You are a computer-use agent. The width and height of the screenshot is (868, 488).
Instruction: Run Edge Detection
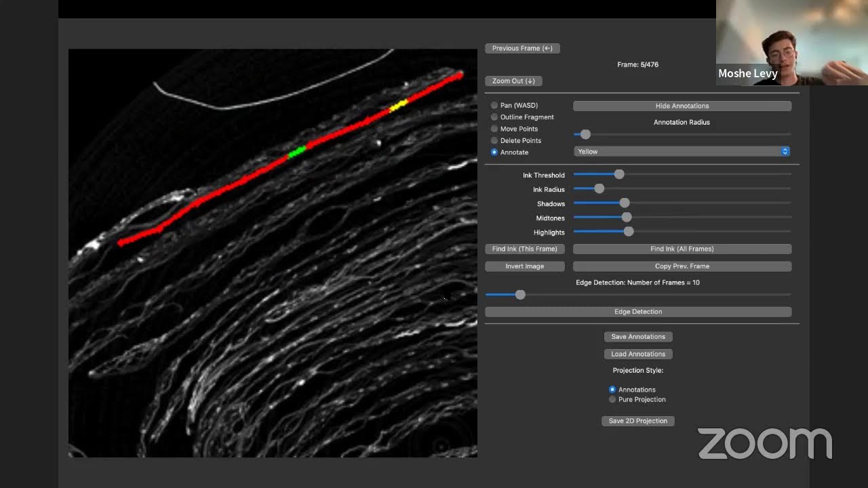click(x=638, y=312)
